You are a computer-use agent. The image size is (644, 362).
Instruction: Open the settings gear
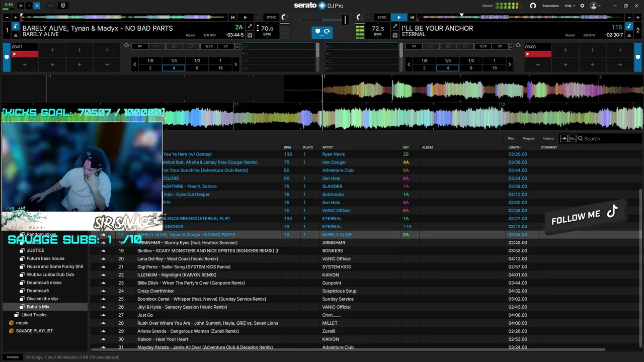point(582,6)
